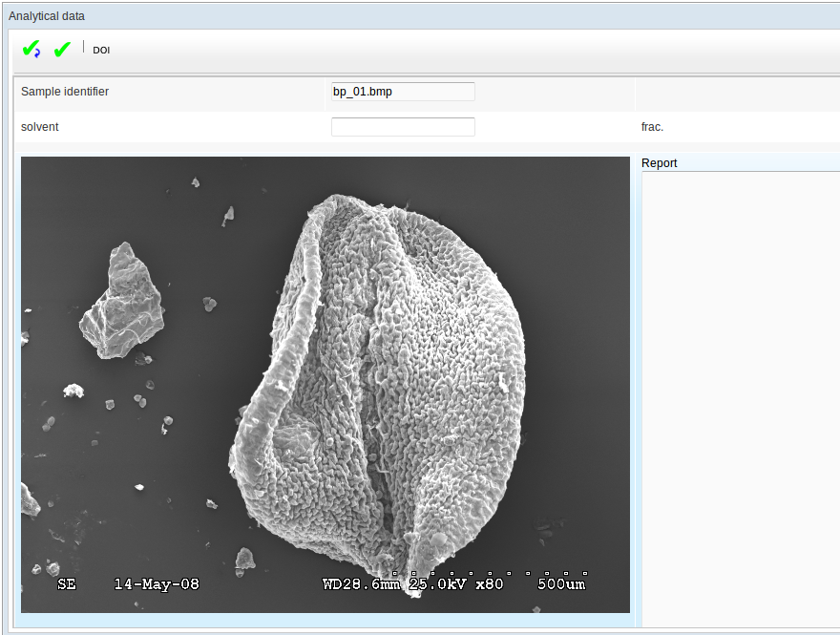Click the light blue strip below the image
Viewport: 840px width, 635px height.
tap(325, 621)
